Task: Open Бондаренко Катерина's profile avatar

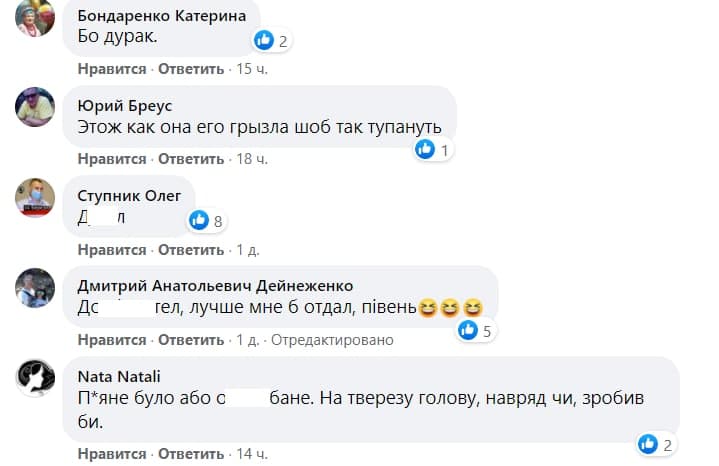Action: click(35, 20)
